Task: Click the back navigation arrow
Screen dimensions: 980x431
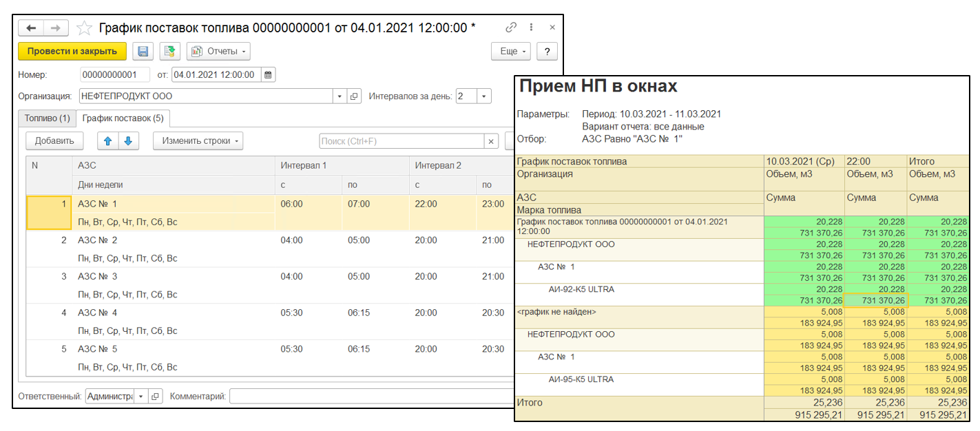Action: 31,28
